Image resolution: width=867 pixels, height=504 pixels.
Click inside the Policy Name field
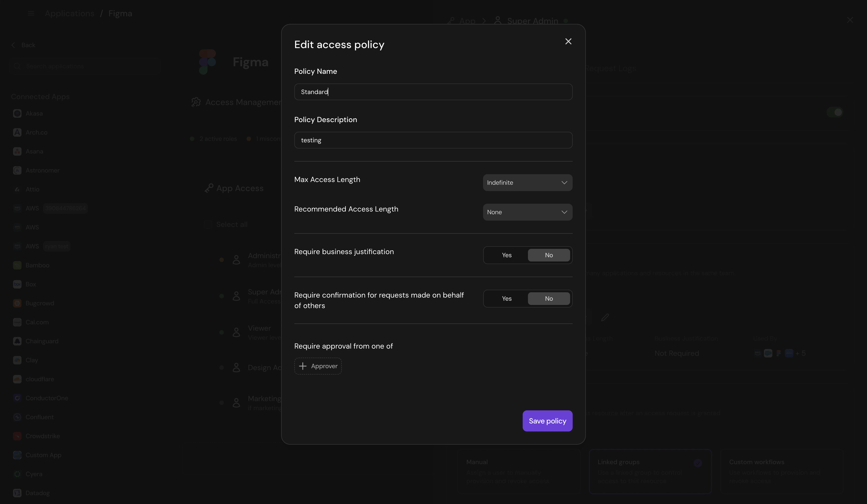[433, 92]
